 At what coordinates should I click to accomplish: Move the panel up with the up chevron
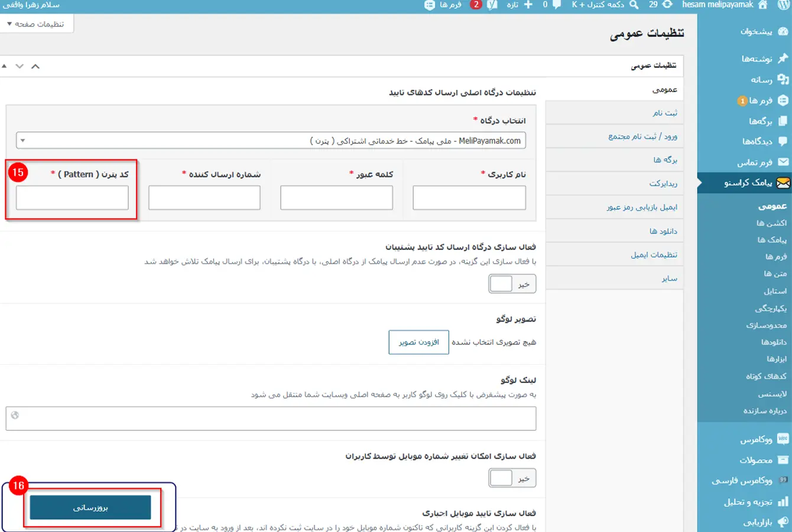(x=35, y=66)
